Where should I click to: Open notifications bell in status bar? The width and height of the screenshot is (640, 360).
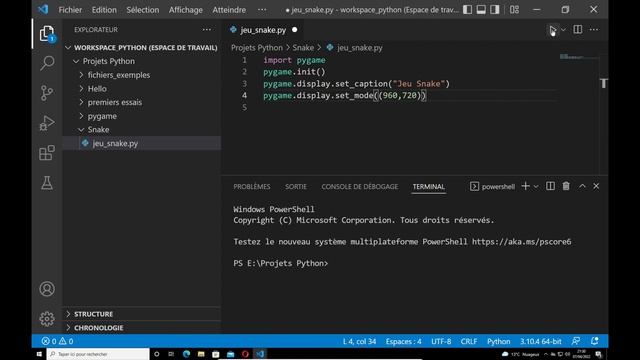point(595,341)
